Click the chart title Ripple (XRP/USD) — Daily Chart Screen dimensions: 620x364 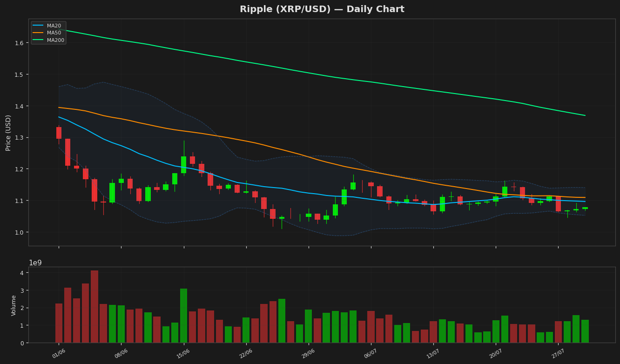(322, 9)
